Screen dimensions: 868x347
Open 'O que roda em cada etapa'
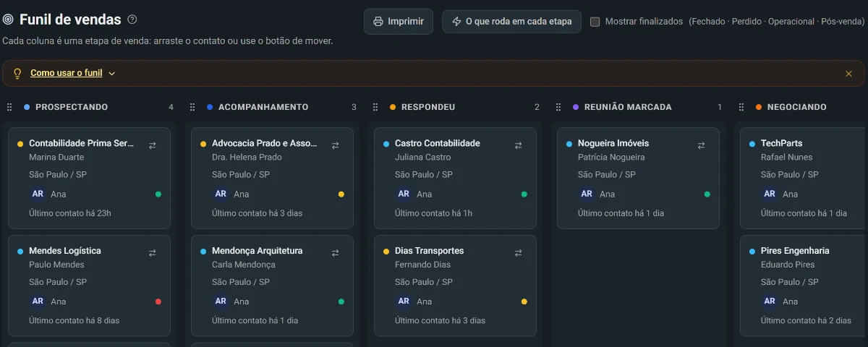[x=511, y=22]
